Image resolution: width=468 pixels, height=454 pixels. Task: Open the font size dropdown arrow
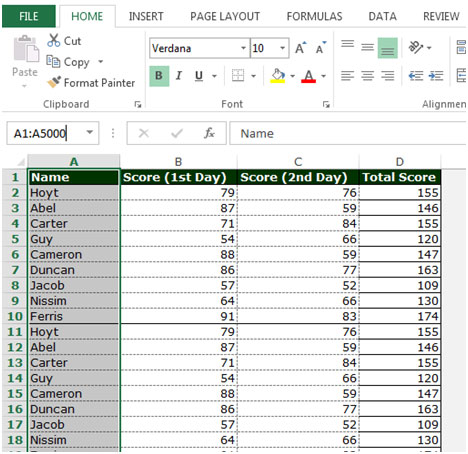point(282,48)
